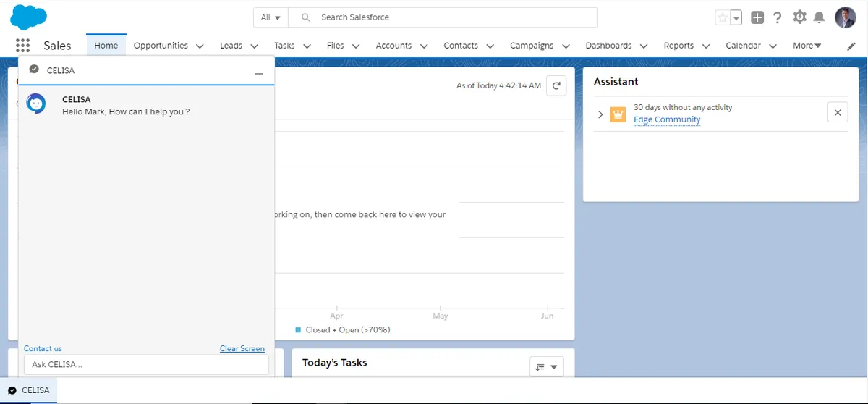Click the edit navigation pencil icon

[851, 46]
